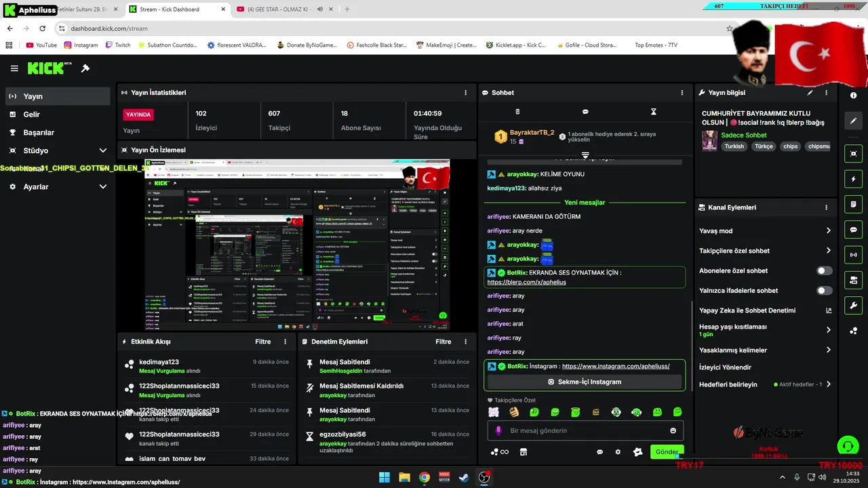868x488 pixels.
Task: Open Hedefleri belirleyin arrow
Action: (828, 384)
